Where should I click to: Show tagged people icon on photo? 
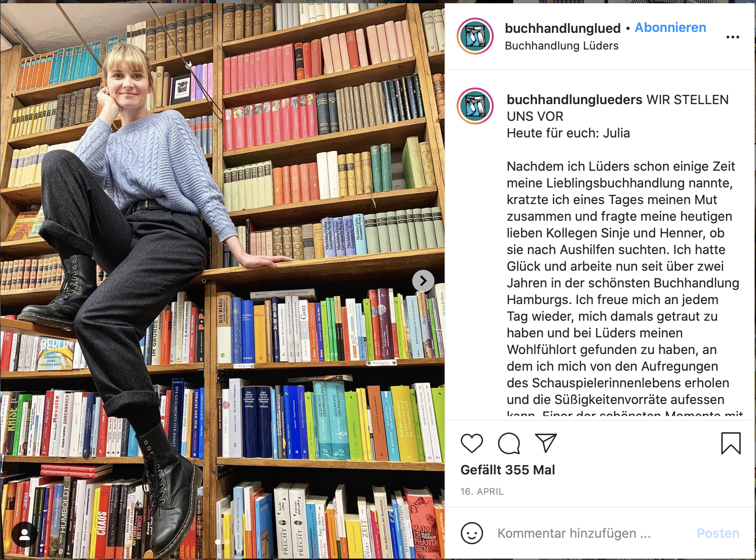click(x=25, y=535)
